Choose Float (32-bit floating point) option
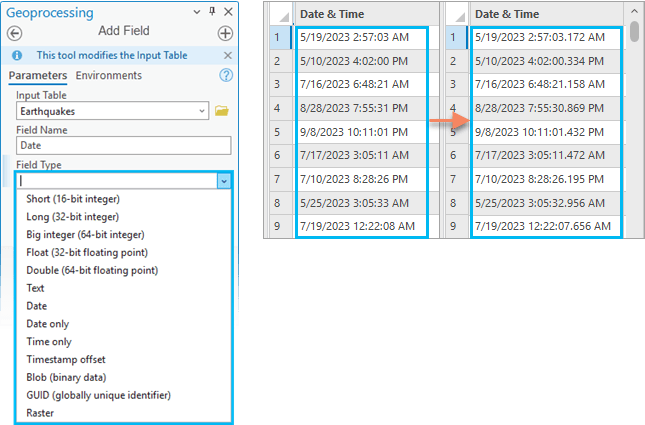The image size is (645, 425). pyautogui.click(x=87, y=252)
